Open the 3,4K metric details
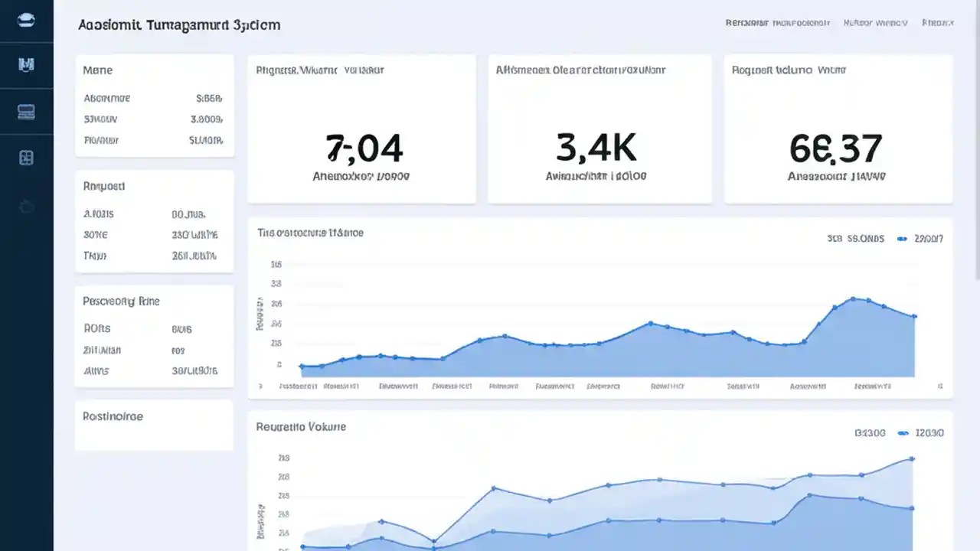 pyautogui.click(x=599, y=128)
